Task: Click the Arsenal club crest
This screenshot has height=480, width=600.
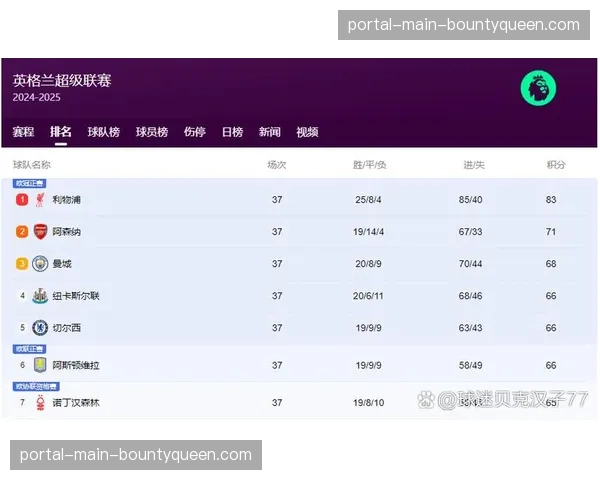Action: click(40, 232)
